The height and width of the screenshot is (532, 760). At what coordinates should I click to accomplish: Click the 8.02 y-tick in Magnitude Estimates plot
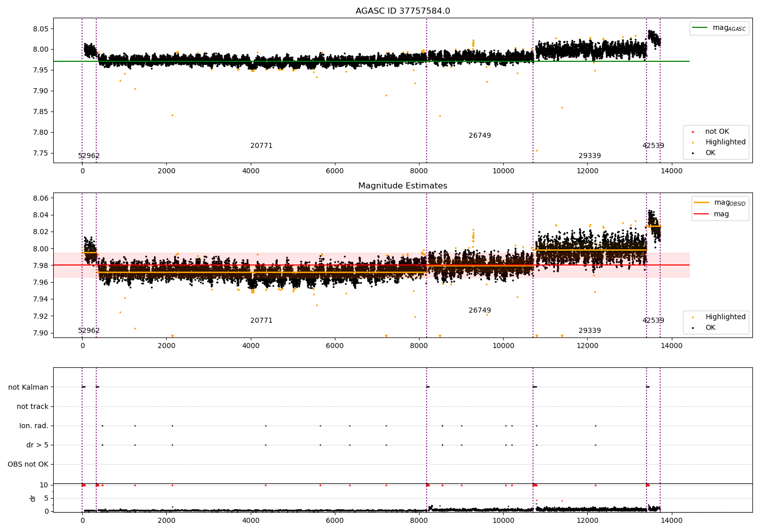[x=42, y=232]
